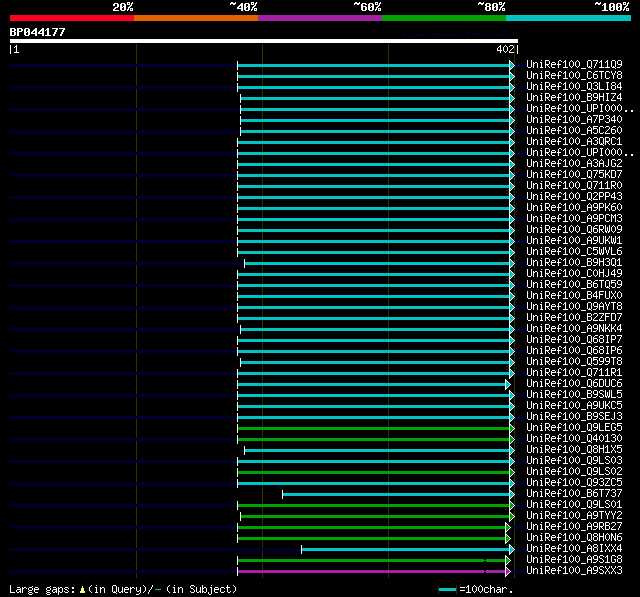Click the yellow query gap marker in the legend
This screenshot has height=597, width=640.
point(82,590)
